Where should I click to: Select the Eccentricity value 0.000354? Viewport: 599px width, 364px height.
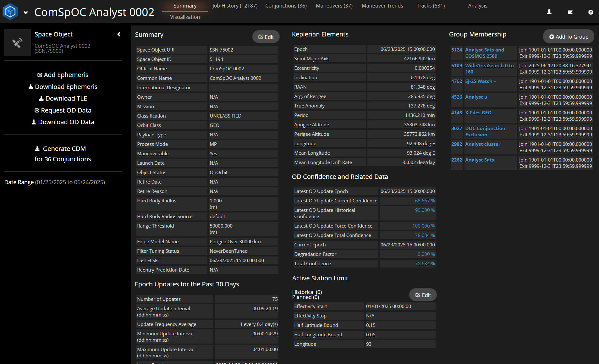click(x=425, y=68)
